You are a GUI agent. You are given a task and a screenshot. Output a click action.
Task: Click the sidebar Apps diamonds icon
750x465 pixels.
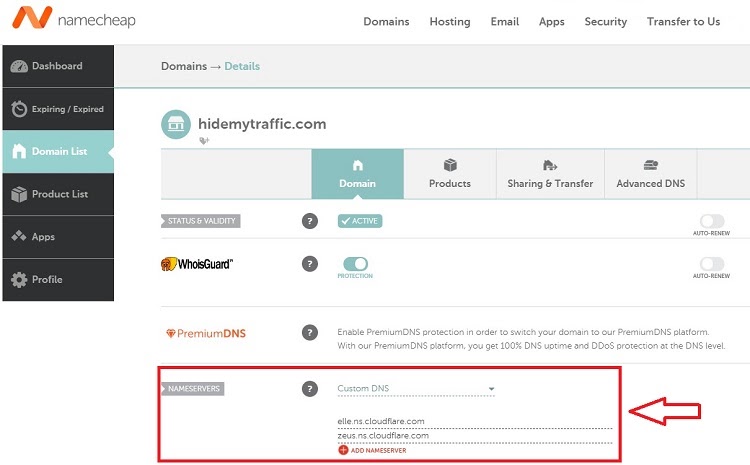tap(19, 236)
